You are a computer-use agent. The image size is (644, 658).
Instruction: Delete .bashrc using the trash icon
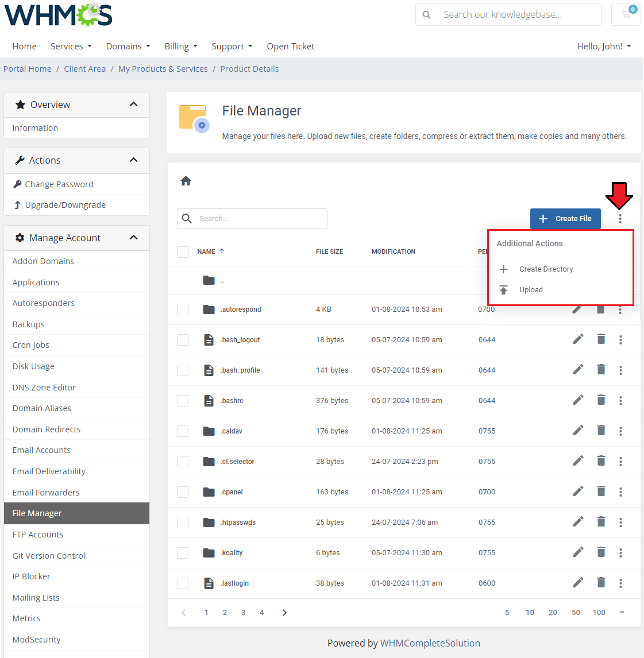point(601,400)
